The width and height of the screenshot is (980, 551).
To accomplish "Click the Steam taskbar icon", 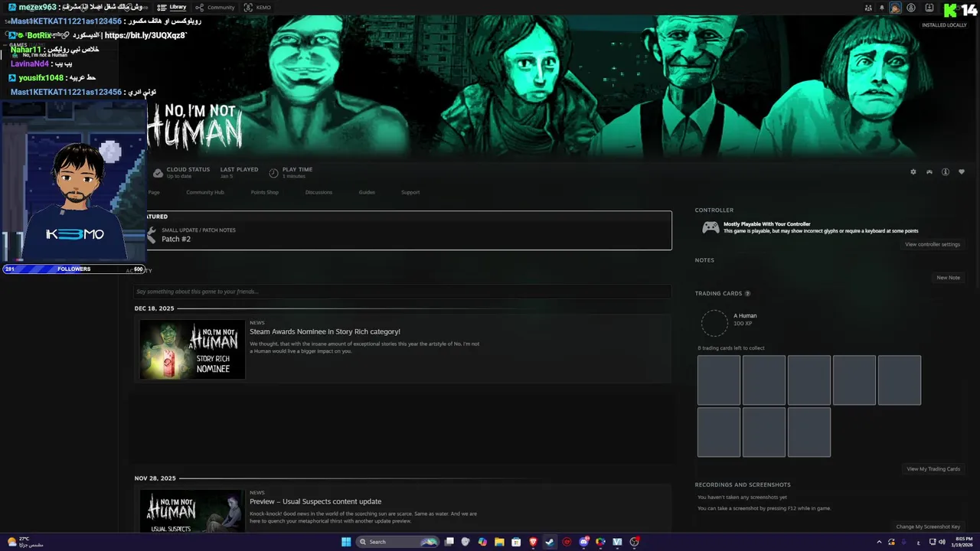I will 550,542.
